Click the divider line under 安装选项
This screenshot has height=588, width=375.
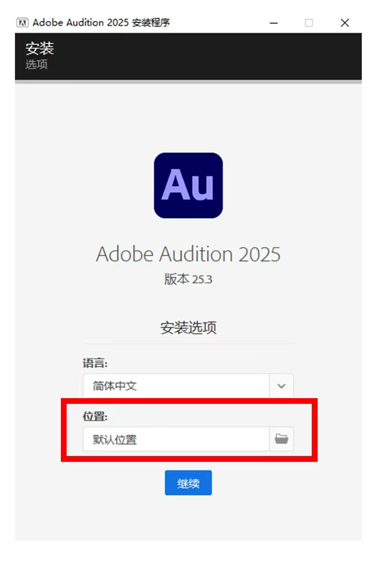click(190, 344)
